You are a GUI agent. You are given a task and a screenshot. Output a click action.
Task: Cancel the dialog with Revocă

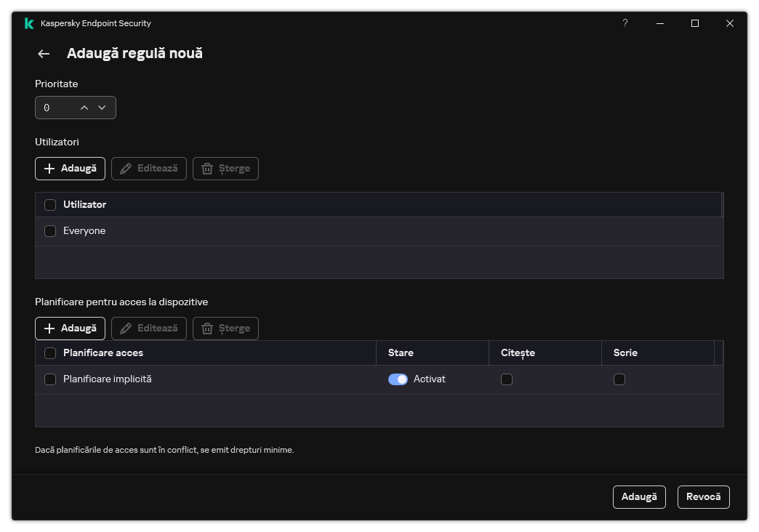pyautogui.click(x=703, y=496)
